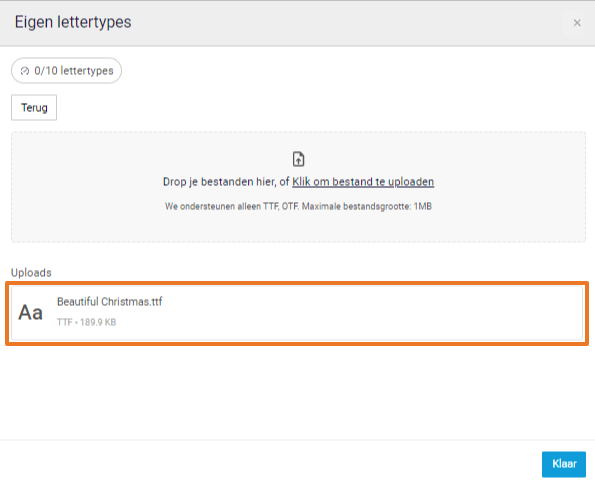Click the Uploads section heading
Screen dimensions: 595x487
click(31, 273)
